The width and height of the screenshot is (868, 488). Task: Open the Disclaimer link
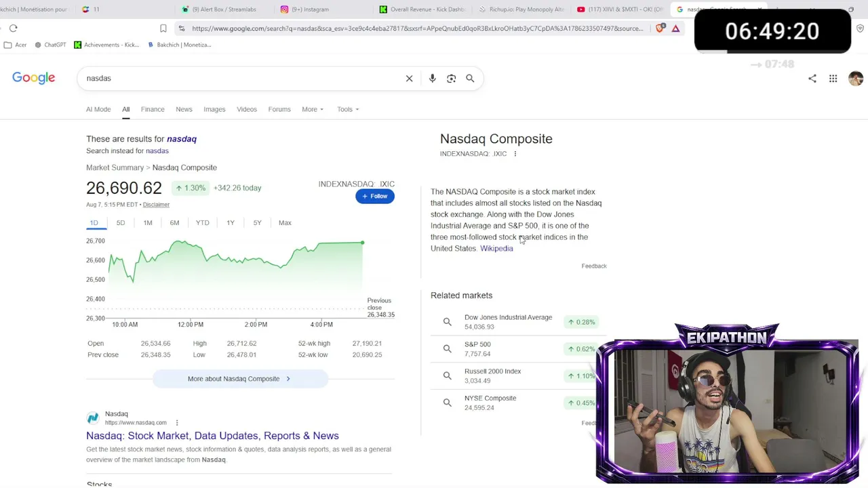[x=156, y=205]
